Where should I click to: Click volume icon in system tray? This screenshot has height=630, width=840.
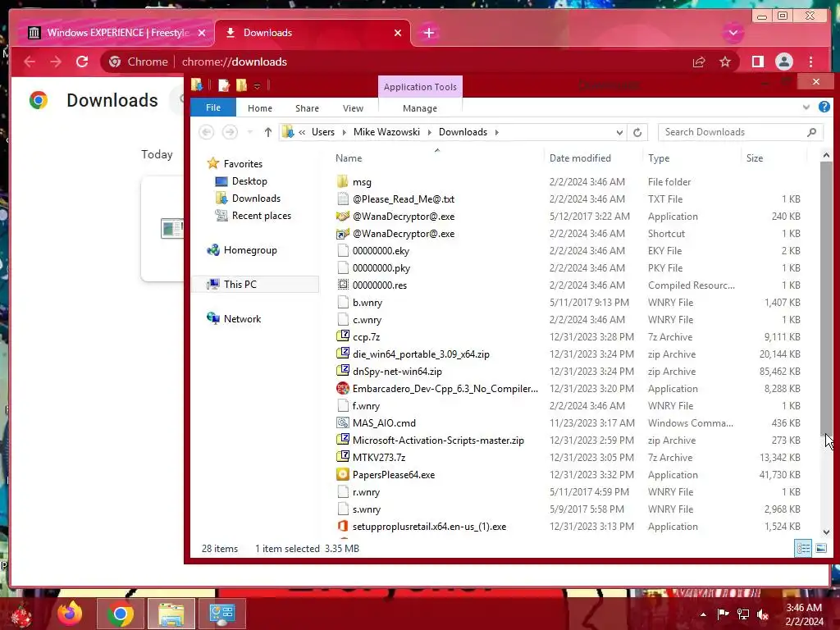[762, 614]
